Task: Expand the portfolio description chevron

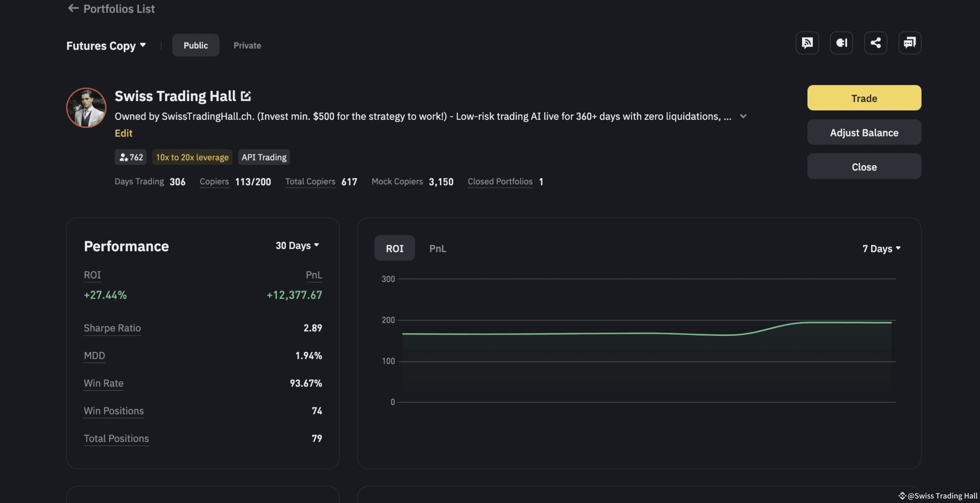Action: point(743,116)
